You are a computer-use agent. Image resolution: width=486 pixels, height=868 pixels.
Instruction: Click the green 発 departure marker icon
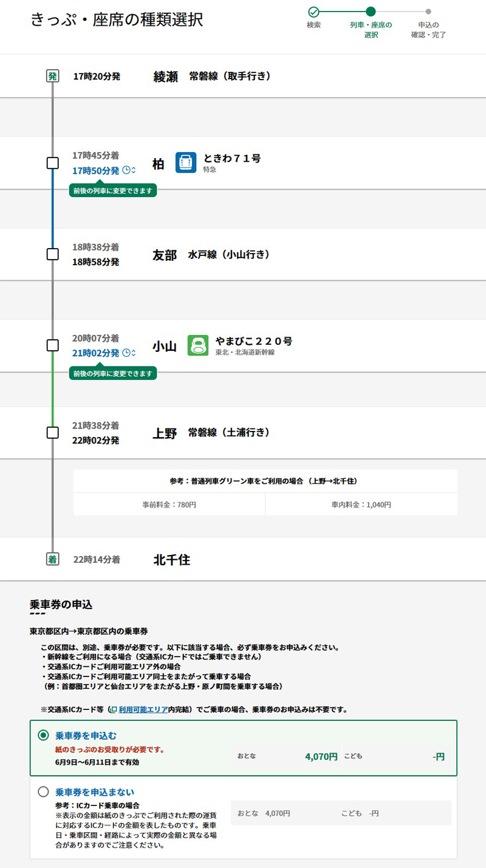(53, 76)
